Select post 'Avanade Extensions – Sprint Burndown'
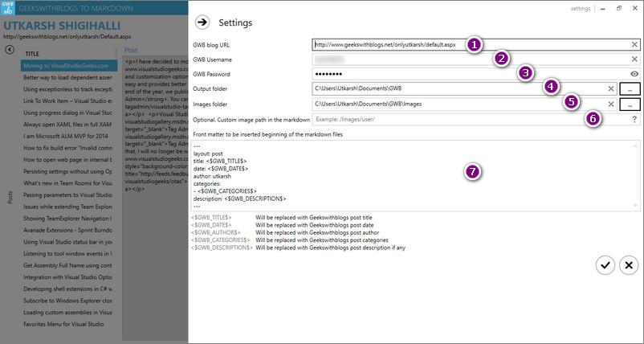644x344 pixels. coord(69,230)
